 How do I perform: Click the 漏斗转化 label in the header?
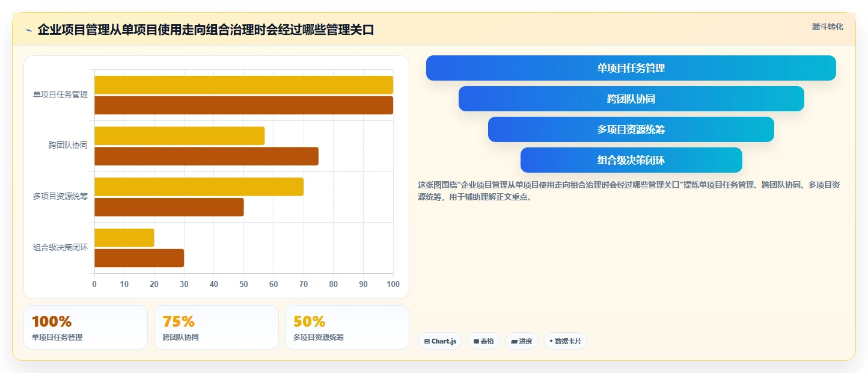(x=827, y=26)
